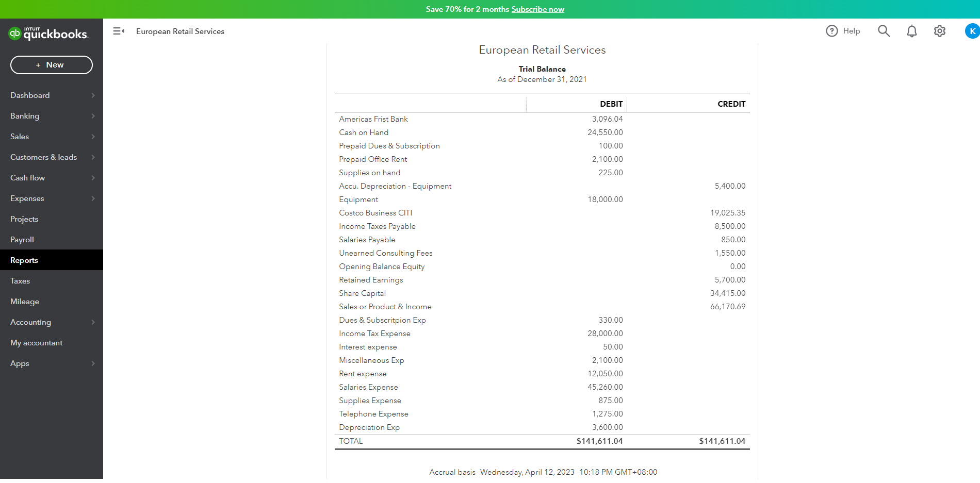Open Apps in the sidebar
This screenshot has height=483, width=980.
click(x=20, y=363)
